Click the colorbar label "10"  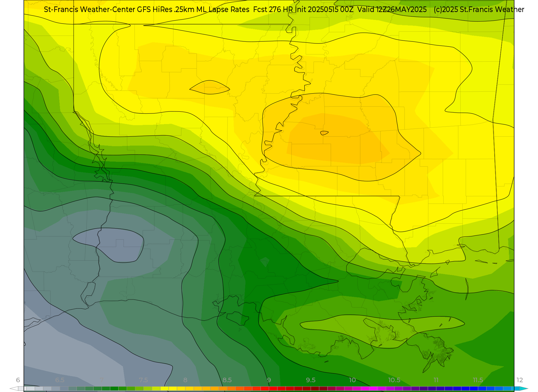coord(353,380)
